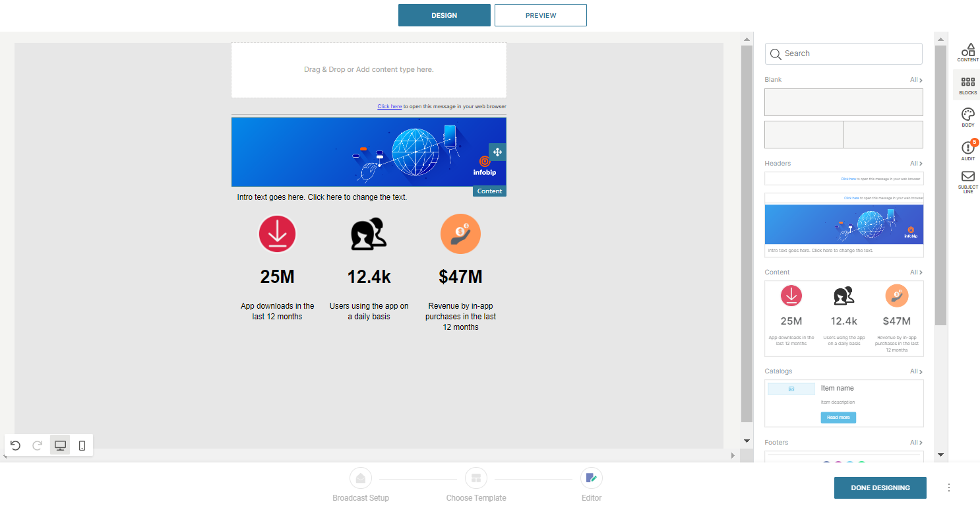Open the Body palette settings icon
980x506 pixels.
(x=967, y=117)
